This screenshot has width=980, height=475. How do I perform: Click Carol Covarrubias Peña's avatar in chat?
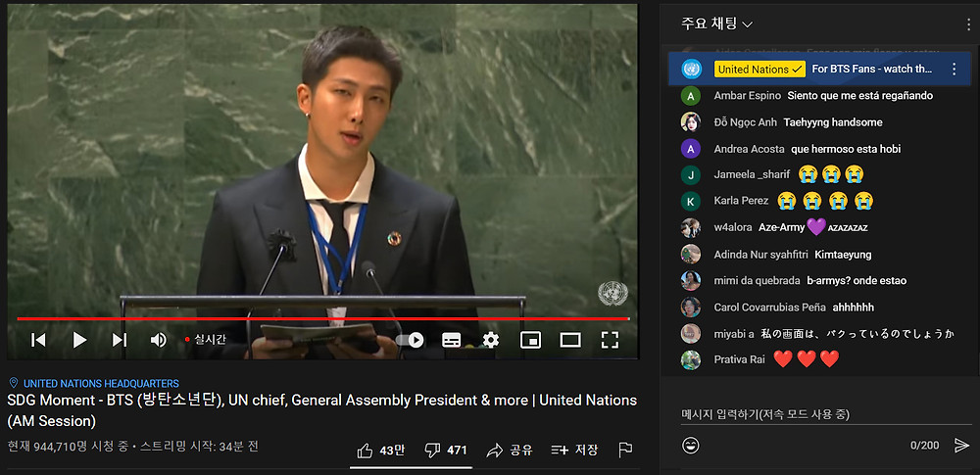691,308
